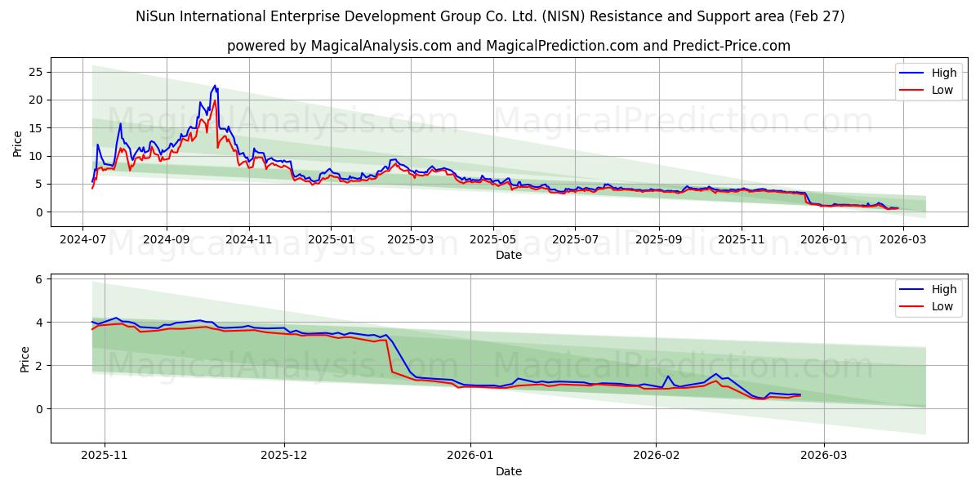Click the '6' y-axis tick on bottom chart

coord(38,279)
